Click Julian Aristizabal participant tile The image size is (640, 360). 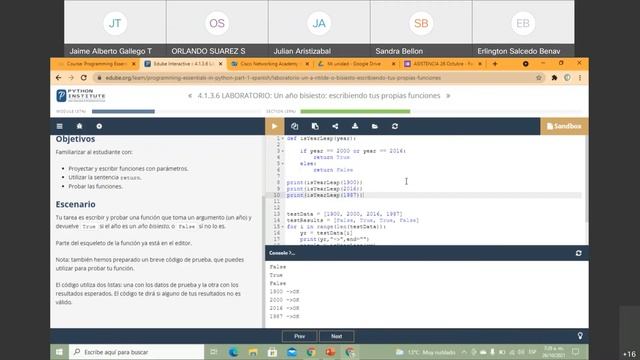pyautogui.click(x=319, y=28)
